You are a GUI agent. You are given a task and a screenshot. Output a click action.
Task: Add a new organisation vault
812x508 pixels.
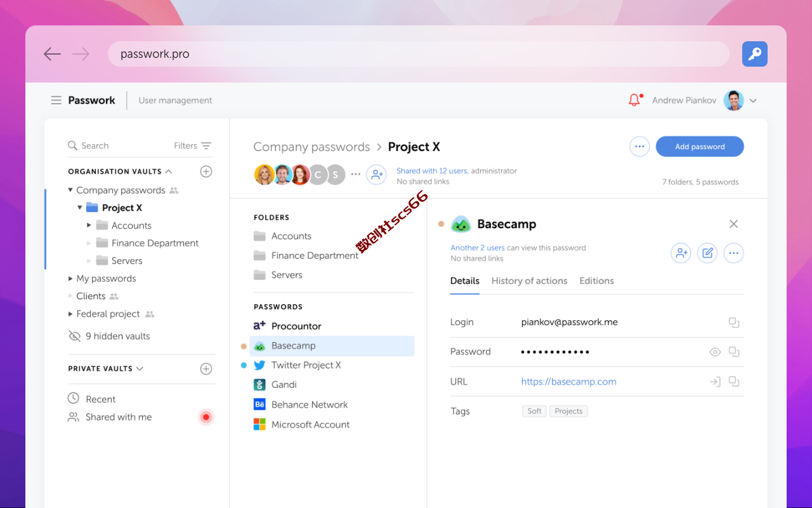point(206,171)
